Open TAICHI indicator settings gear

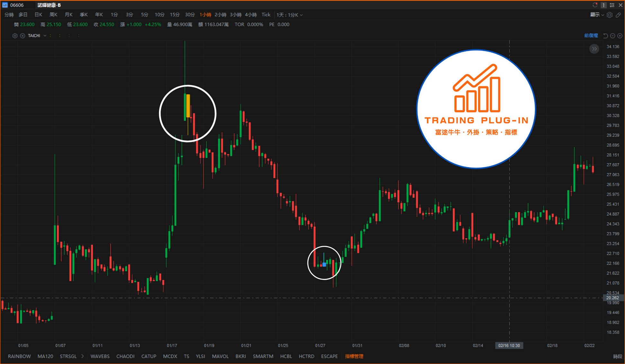click(x=15, y=36)
